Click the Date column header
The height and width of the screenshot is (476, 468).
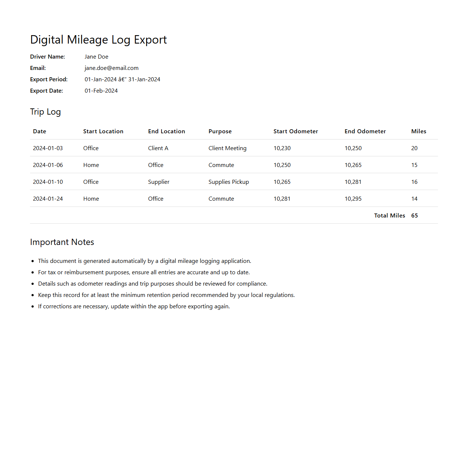point(40,131)
